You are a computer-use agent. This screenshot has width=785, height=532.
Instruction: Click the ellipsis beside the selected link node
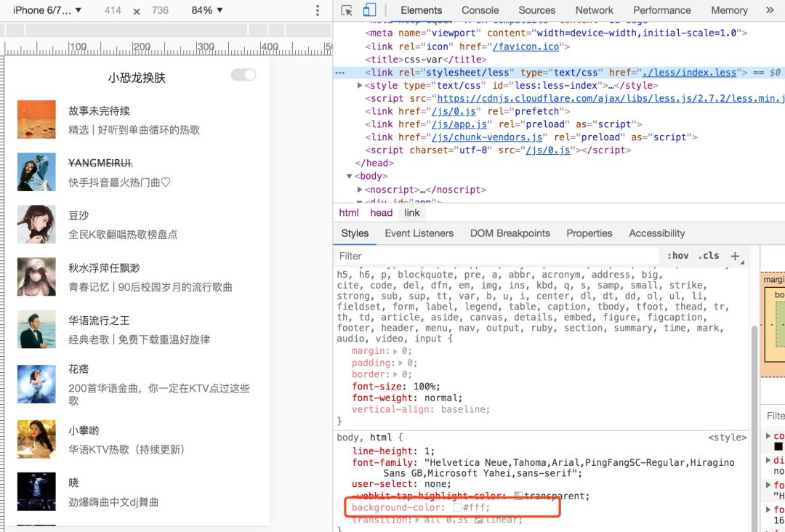(x=340, y=73)
